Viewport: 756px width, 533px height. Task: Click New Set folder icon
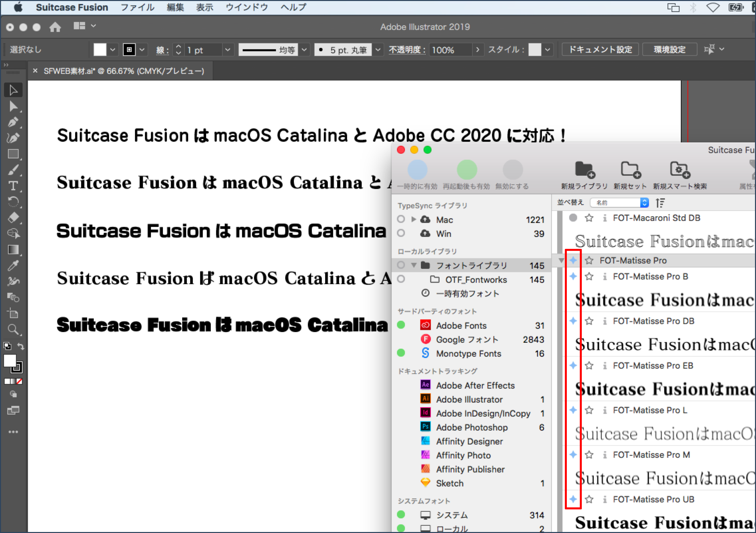(x=630, y=170)
